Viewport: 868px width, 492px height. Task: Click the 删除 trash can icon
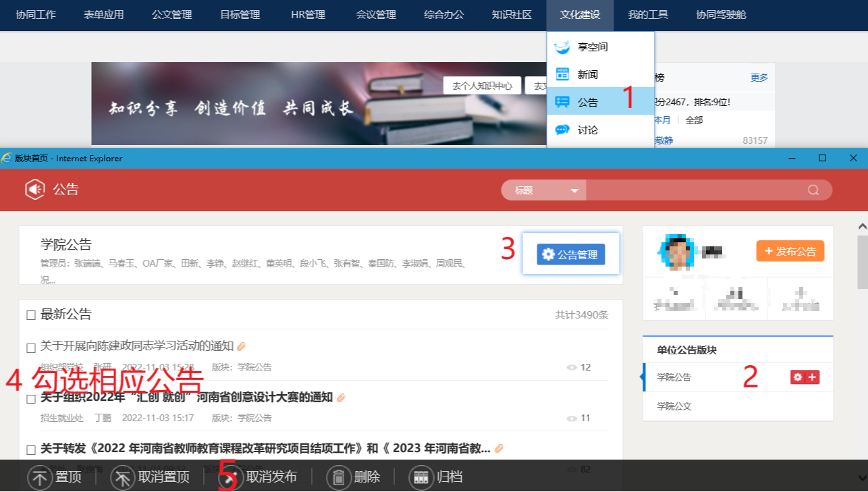[339, 477]
